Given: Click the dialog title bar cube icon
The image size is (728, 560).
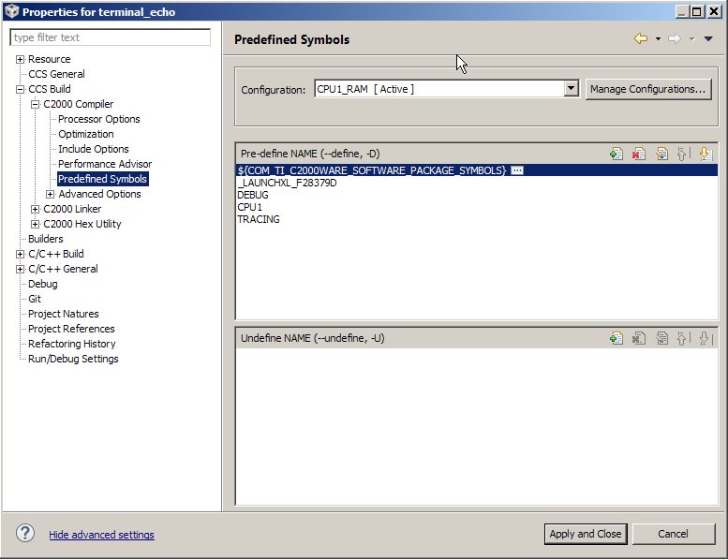Looking at the screenshot, I should pos(11,11).
